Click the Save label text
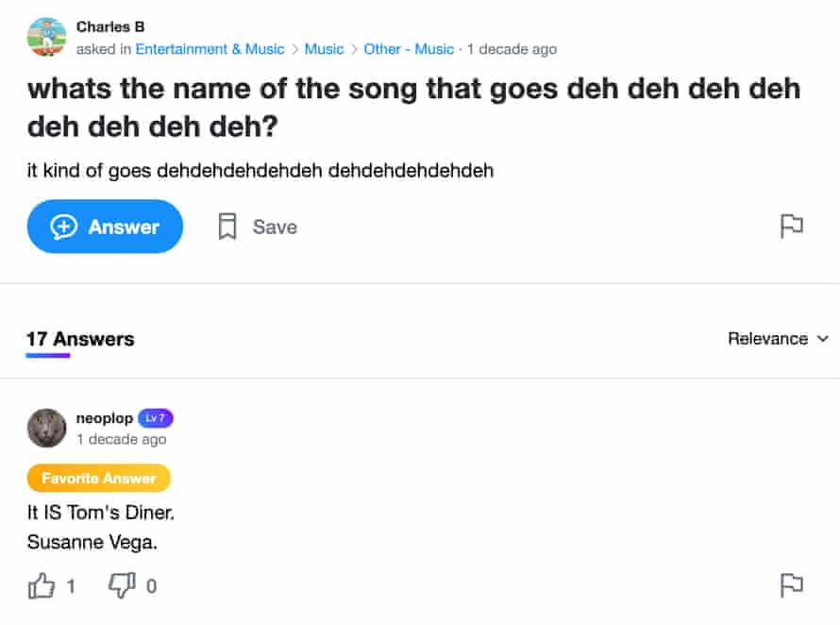This screenshot has height=625, width=840. pos(275,227)
